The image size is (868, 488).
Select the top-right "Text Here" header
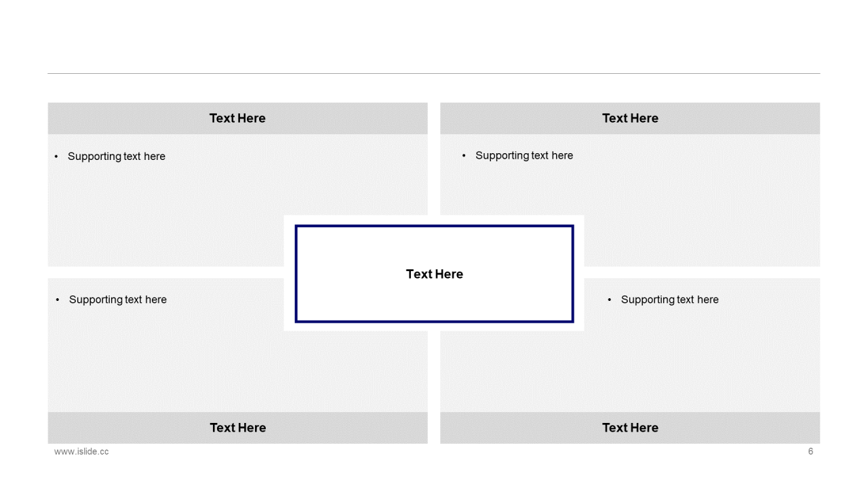(630, 118)
